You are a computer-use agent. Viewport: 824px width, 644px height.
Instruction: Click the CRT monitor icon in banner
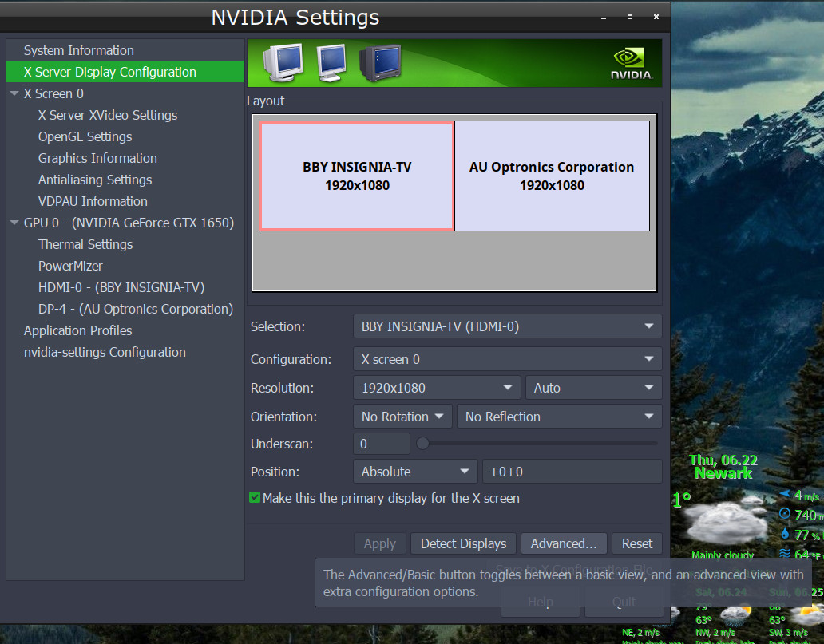(283, 63)
